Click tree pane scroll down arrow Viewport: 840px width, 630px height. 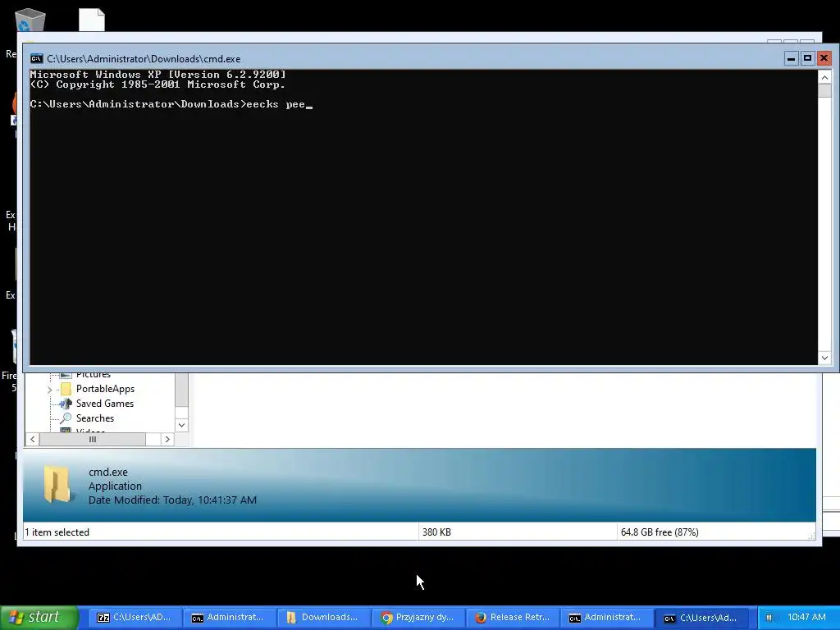pyautogui.click(x=181, y=425)
